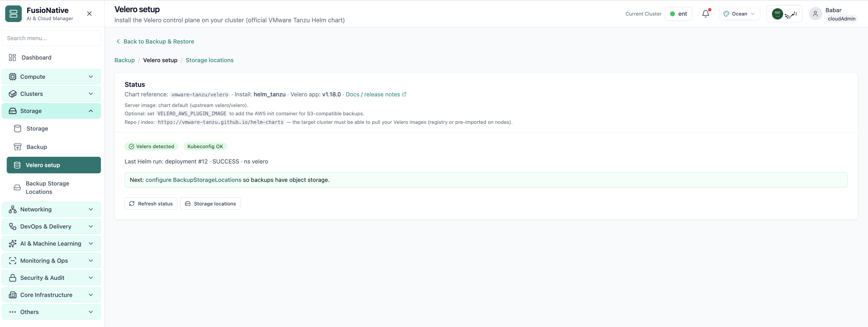The image size is (868, 327).
Task: Follow the configure BackupStorageLocations link
Action: (193, 180)
